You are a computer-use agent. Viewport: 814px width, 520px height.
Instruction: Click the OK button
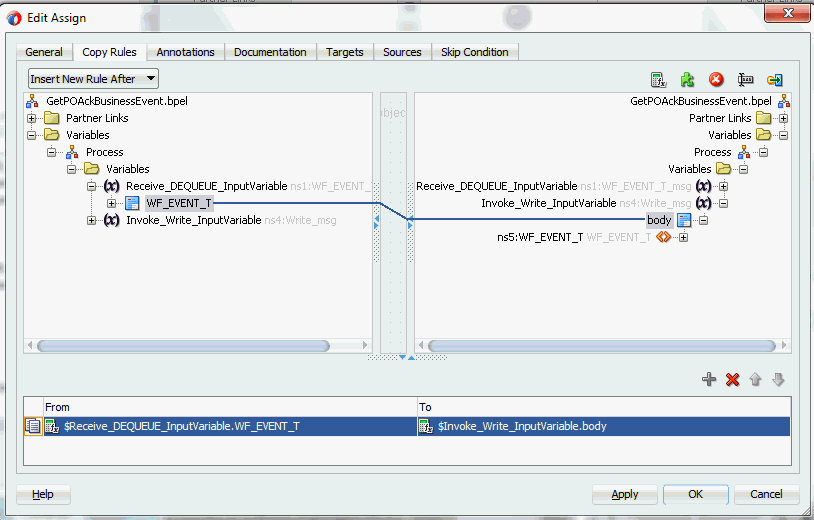tap(696, 495)
